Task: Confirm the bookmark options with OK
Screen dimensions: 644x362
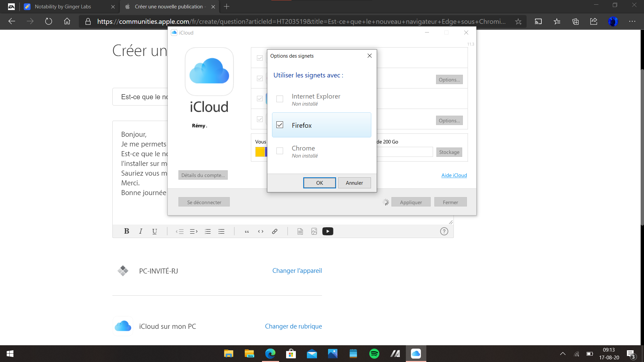Action: pyautogui.click(x=319, y=183)
